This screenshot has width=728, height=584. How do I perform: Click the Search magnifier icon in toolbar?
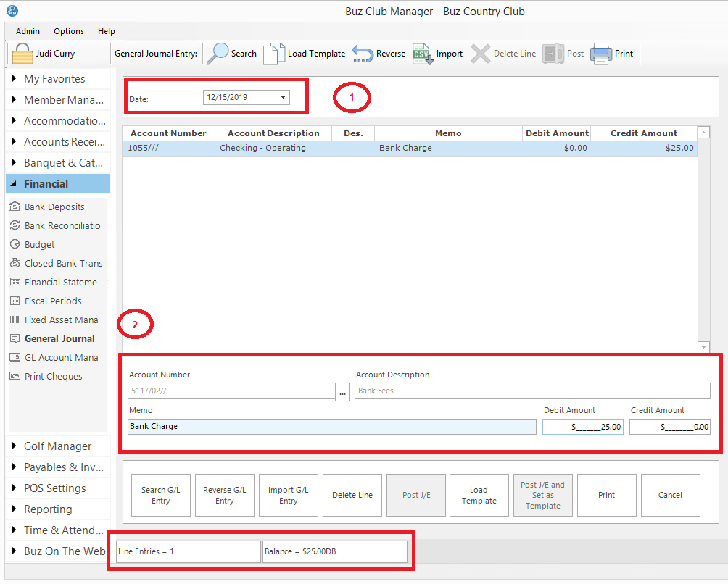click(x=218, y=54)
